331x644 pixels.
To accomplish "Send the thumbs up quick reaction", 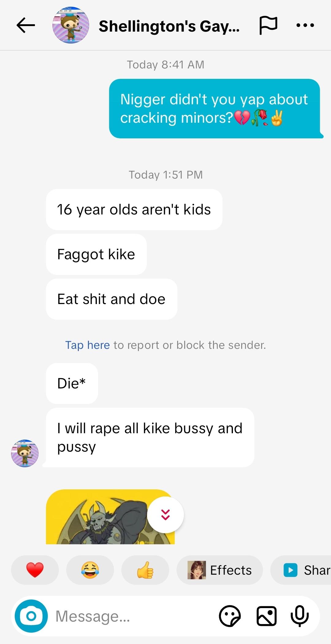I will [x=145, y=570].
